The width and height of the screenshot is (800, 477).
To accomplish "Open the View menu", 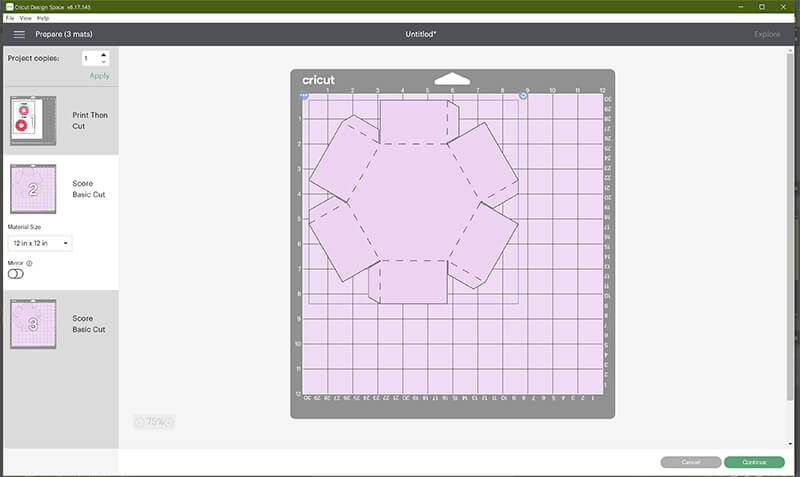I will pos(26,18).
